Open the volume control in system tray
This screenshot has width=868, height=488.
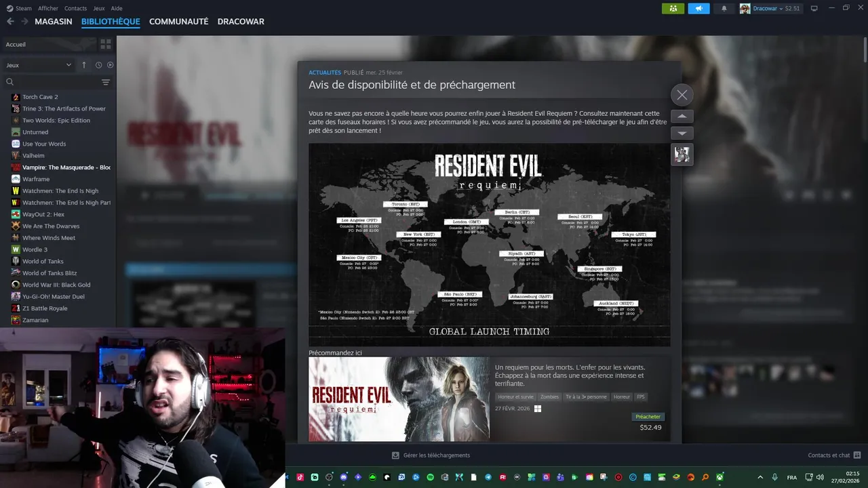pos(820,477)
